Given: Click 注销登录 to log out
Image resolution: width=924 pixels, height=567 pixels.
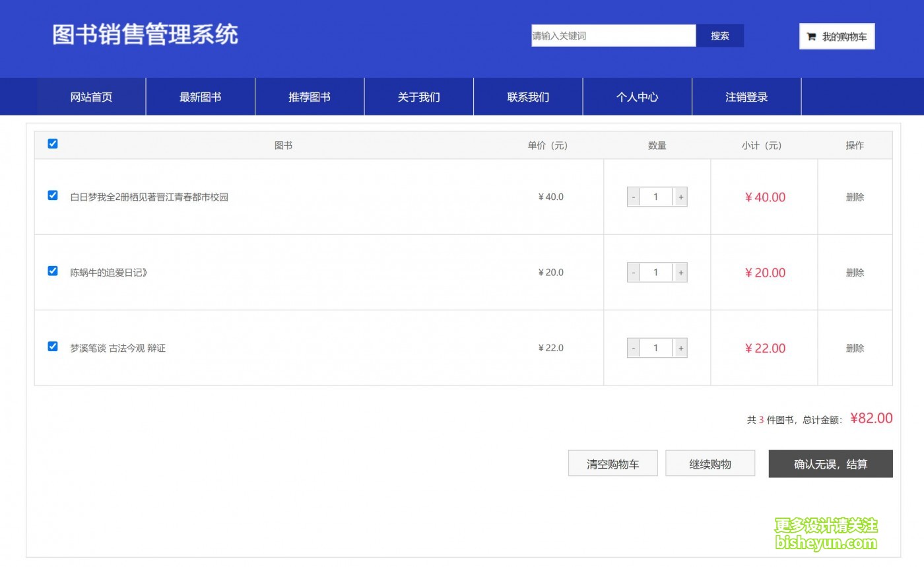Looking at the screenshot, I should (746, 97).
